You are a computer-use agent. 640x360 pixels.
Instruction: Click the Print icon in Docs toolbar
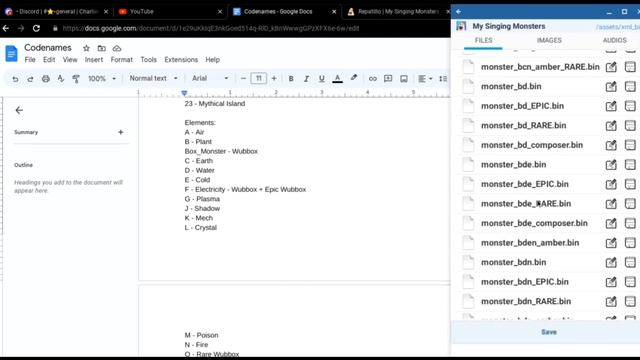[46, 79]
